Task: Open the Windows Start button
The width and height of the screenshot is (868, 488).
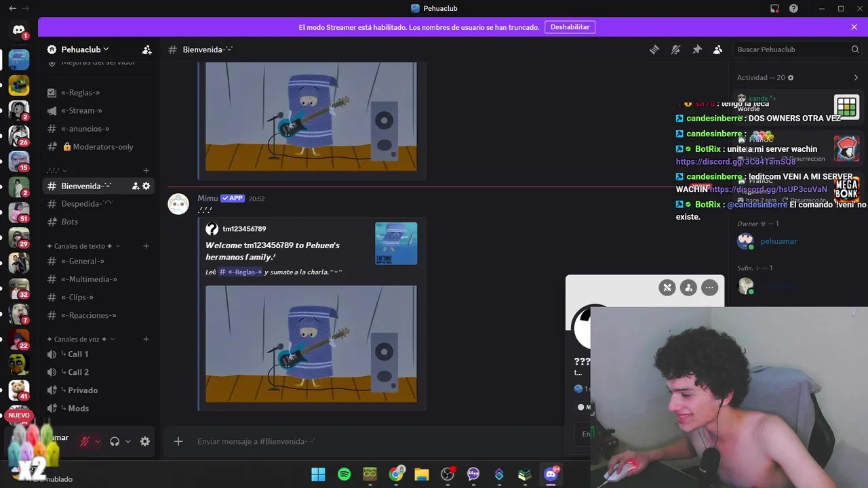Action: click(x=318, y=474)
